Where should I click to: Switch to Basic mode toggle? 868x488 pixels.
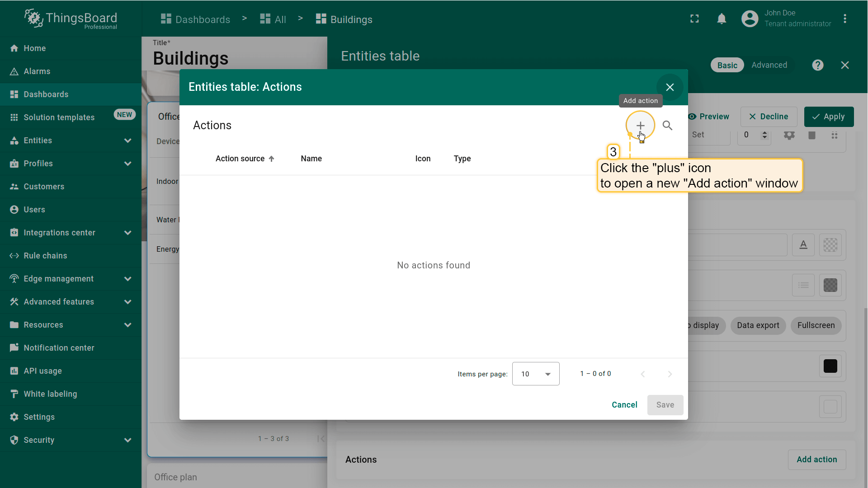coord(727,65)
